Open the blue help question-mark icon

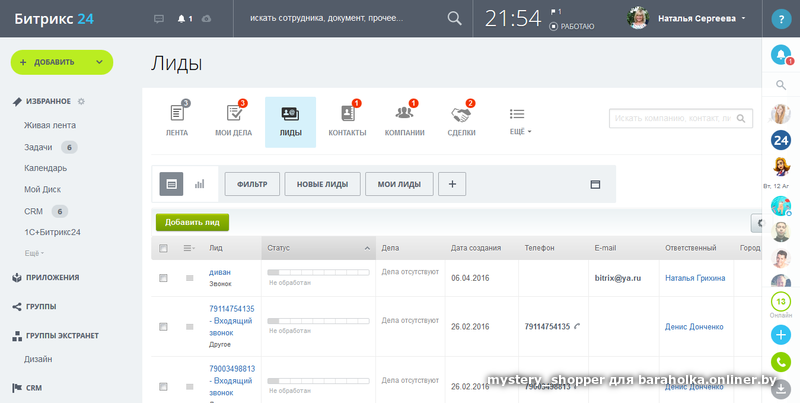point(781,19)
